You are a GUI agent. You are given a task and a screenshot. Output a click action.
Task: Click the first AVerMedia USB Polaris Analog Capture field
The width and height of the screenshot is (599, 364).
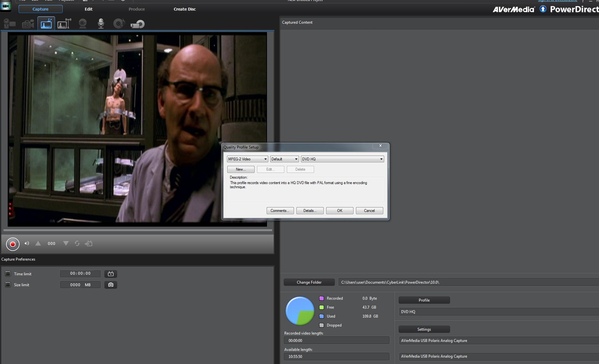[x=499, y=341]
